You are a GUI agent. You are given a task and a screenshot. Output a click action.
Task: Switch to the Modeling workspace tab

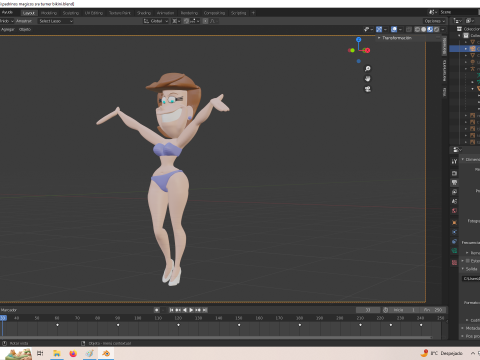[49, 13]
